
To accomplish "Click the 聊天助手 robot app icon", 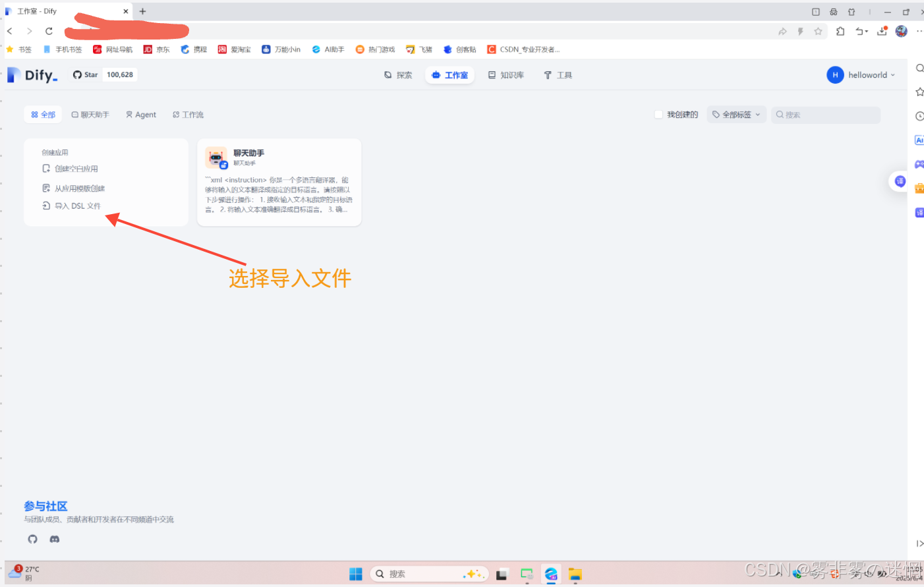I will coord(216,158).
